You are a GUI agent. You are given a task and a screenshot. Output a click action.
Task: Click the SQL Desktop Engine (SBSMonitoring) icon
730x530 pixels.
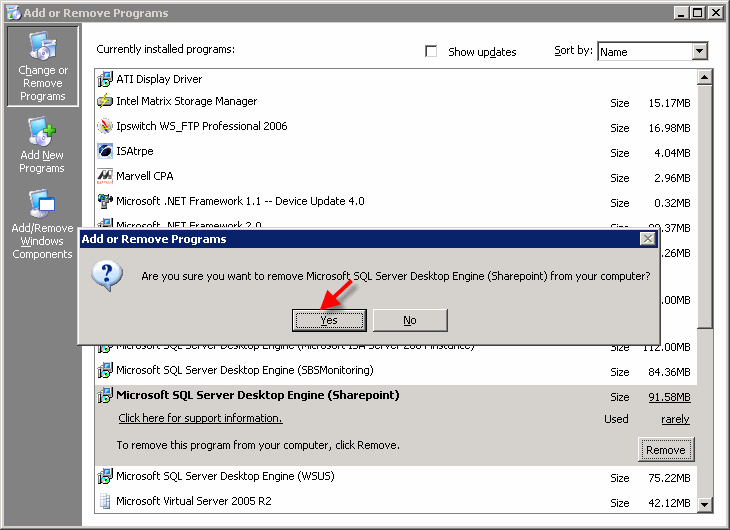click(x=105, y=370)
